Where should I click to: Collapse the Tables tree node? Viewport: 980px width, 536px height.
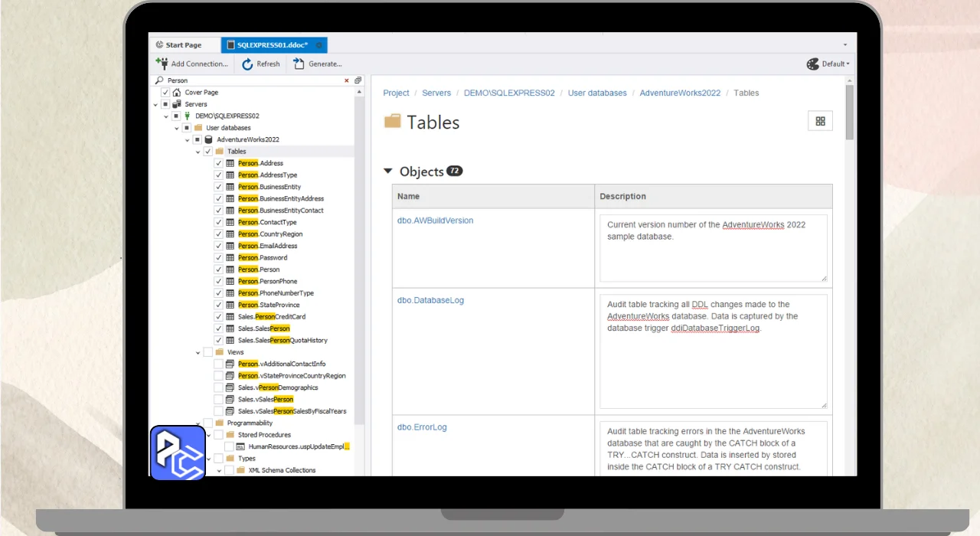[x=198, y=152]
